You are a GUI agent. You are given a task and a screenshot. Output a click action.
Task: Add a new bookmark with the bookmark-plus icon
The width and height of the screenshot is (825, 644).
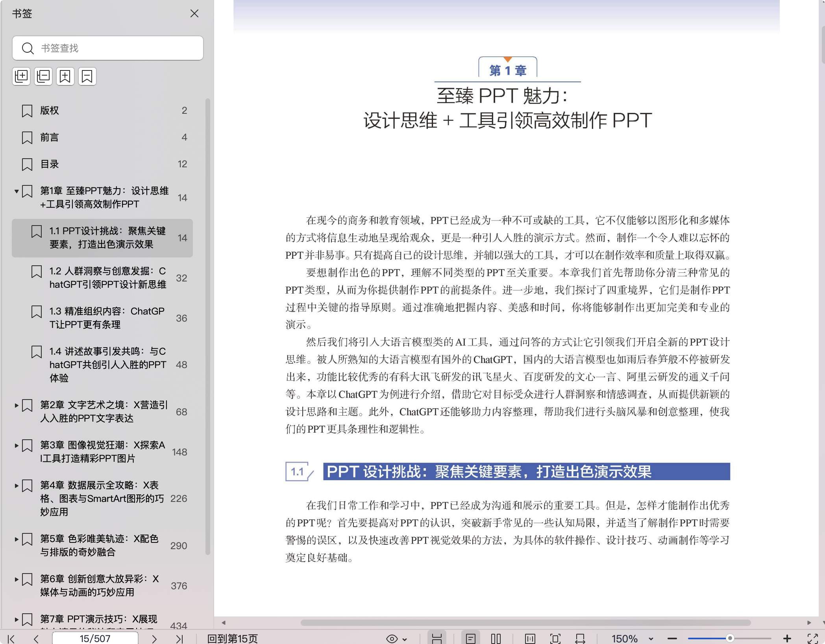(x=65, y=76)
